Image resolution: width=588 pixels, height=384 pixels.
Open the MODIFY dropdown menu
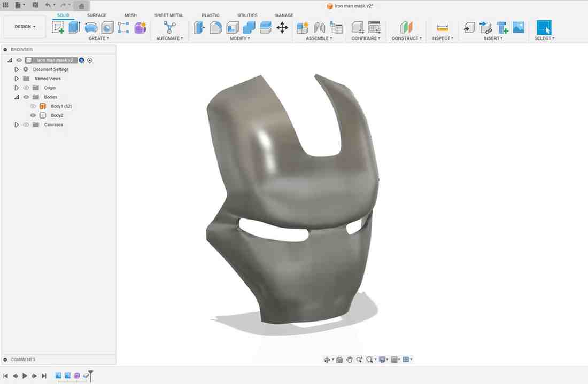(239, 38)
